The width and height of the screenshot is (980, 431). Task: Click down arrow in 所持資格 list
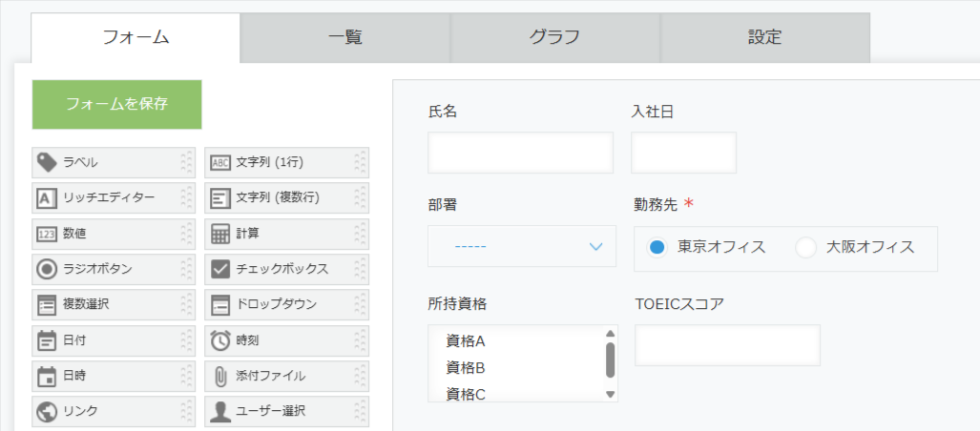[611, 395]
